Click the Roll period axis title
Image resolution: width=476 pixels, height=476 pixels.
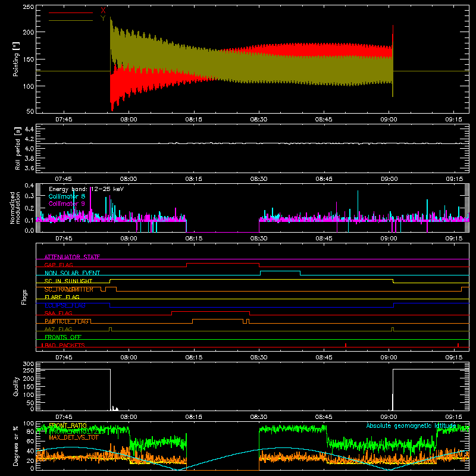pos(18,148)
